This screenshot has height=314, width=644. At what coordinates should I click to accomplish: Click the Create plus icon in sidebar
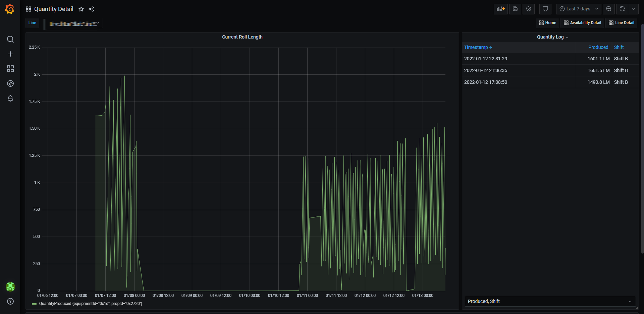(x=10, y=54)
